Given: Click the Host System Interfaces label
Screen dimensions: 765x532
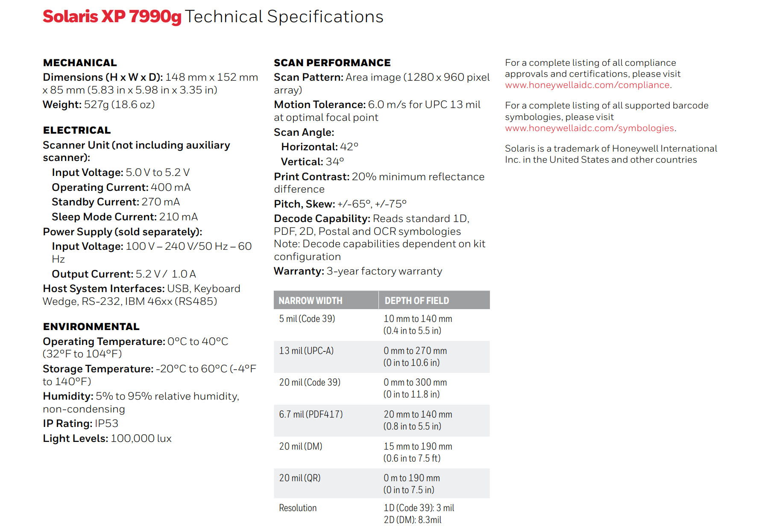Looking at the screenshot, I should [x=103, y=289].
